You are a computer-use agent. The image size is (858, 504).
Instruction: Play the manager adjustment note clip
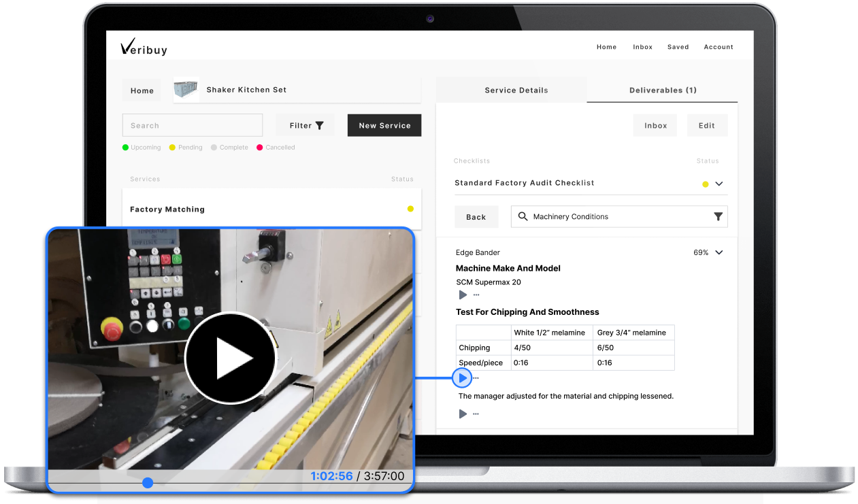point(463,414)
